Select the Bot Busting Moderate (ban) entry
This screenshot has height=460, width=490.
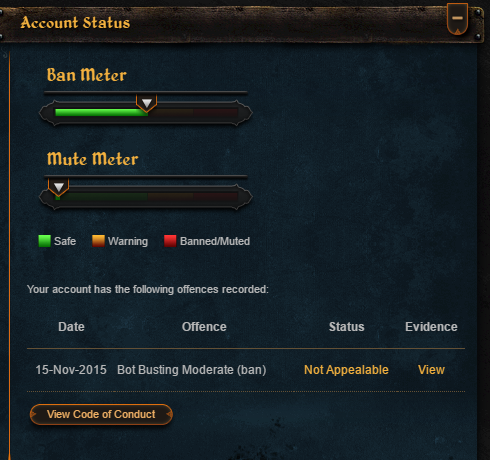point(192,370)
